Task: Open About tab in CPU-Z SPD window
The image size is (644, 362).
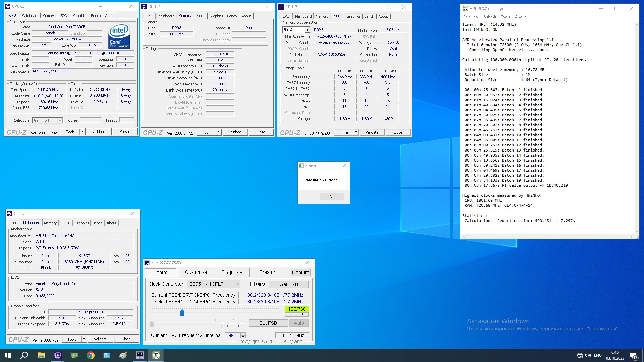Action: pos(383,16)
